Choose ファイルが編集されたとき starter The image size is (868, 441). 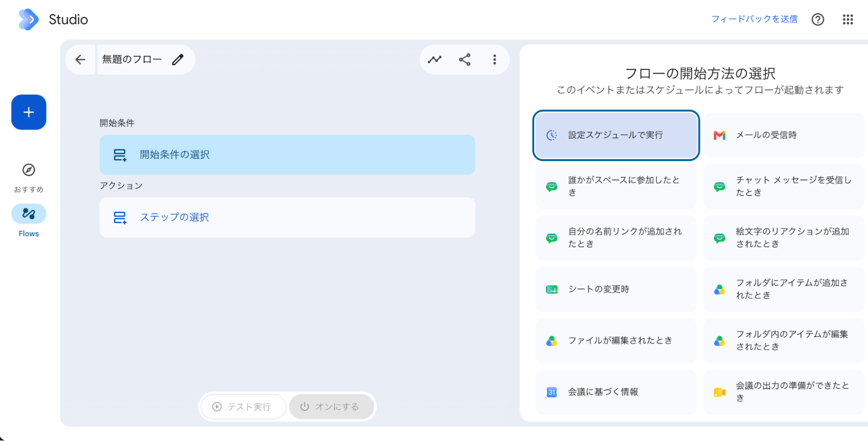coord(616,341)
